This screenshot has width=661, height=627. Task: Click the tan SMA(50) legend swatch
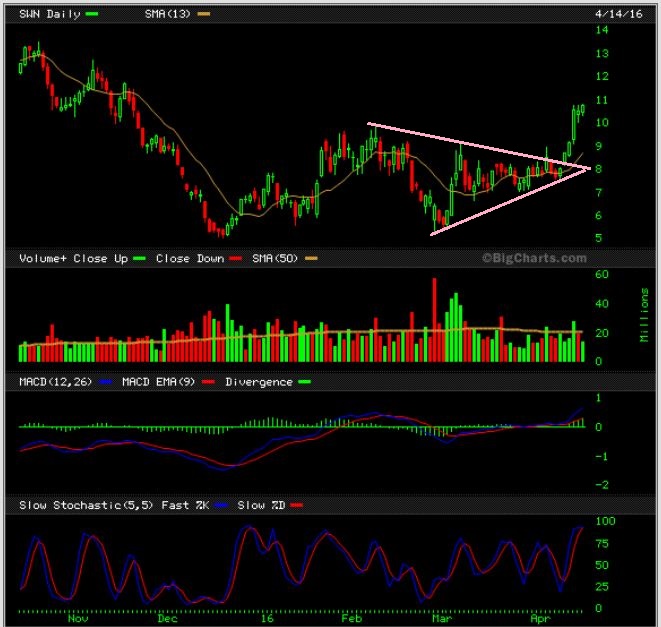(311, 258)
